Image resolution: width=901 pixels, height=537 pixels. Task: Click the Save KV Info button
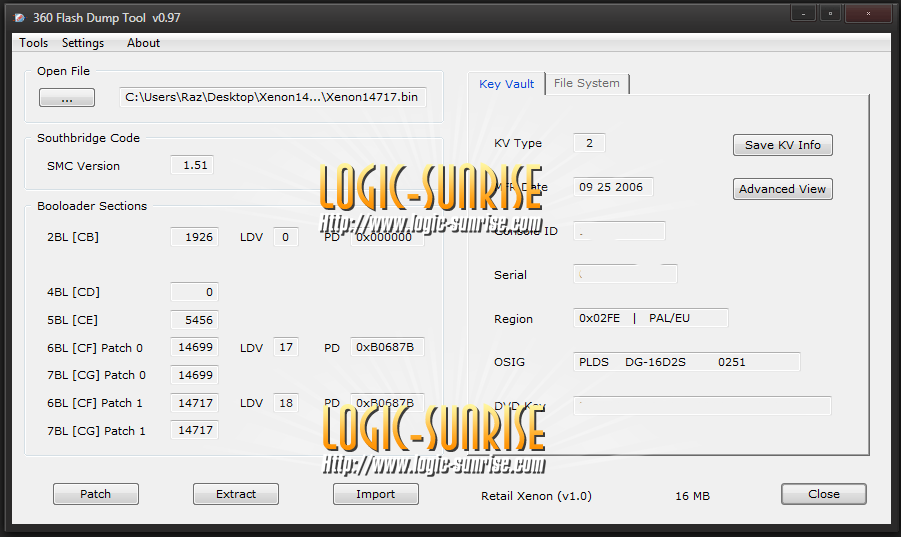(782, 145)
